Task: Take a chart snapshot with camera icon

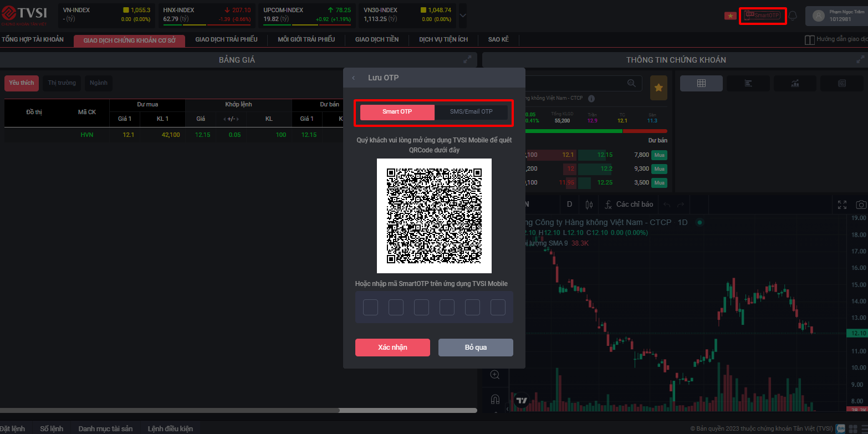Action: coord(861,205)
